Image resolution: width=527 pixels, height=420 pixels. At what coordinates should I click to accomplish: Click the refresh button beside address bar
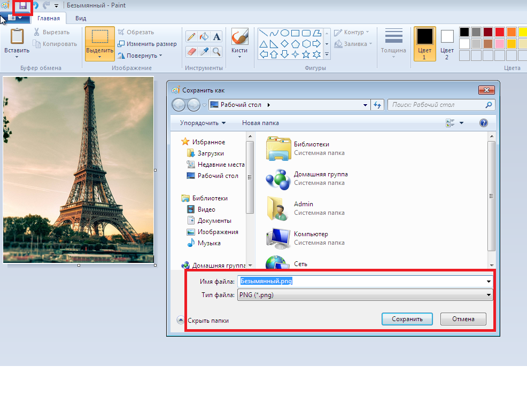tap(377, 105)
